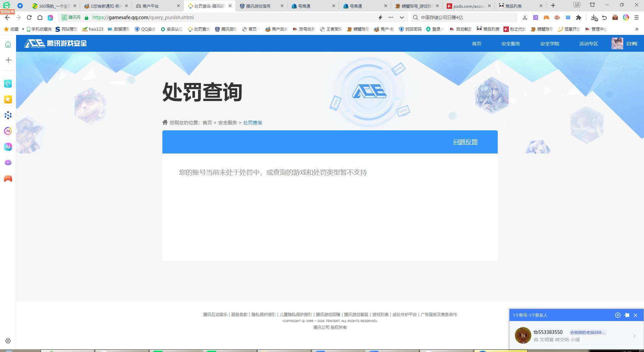Open the sidebar yellow star favorites icon
The height and width of the screenshot is (352, 644).
8,99
